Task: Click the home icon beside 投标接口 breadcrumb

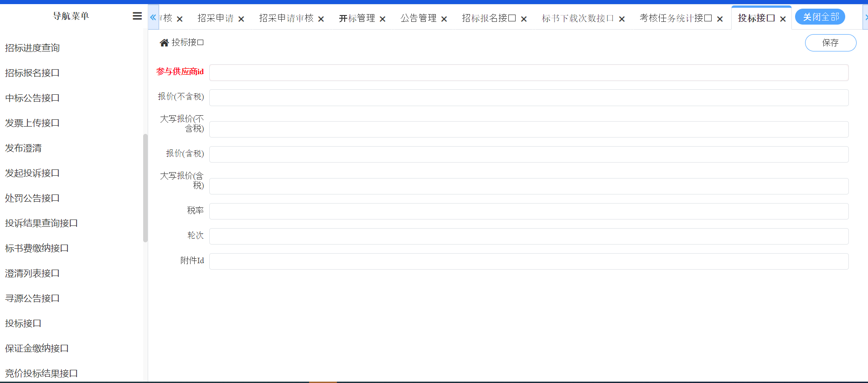Action: (x=164, y=43)
